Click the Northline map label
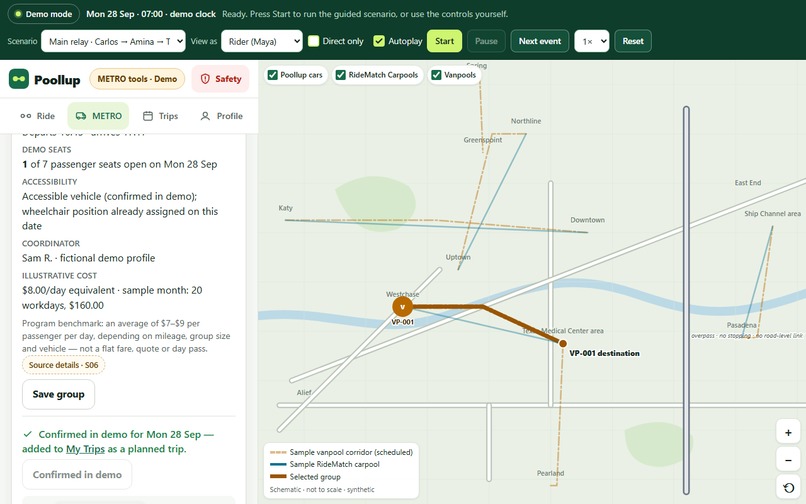The width and height of the screenshot is (806, 504). (526, 121)
